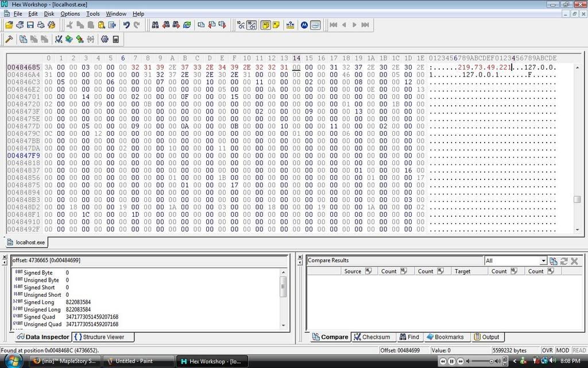The height and width of the screenshot is (368, 588).
Task: Click the hammer tool icon
Action: [x=9, y=39]
